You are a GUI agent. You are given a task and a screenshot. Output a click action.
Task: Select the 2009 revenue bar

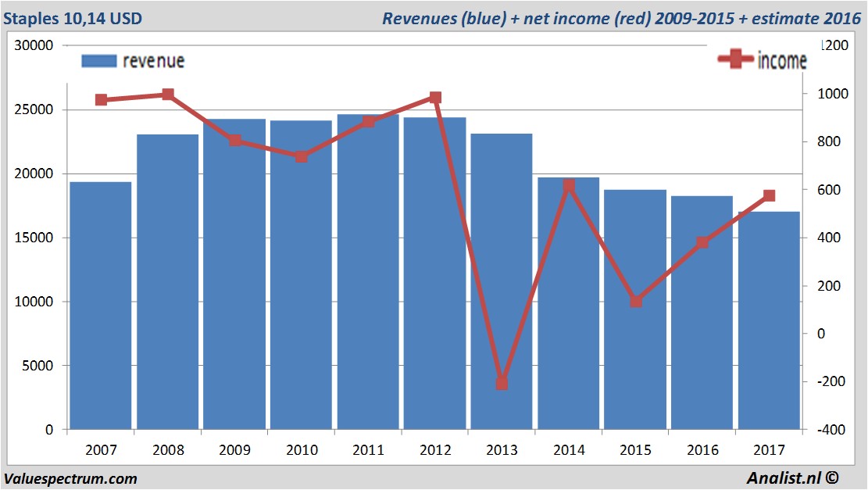[234, 274]
